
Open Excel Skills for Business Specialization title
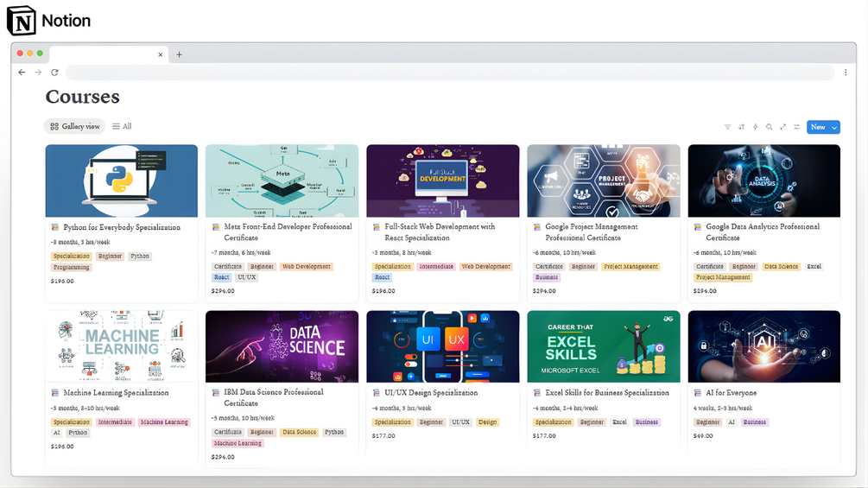(606, 393)
